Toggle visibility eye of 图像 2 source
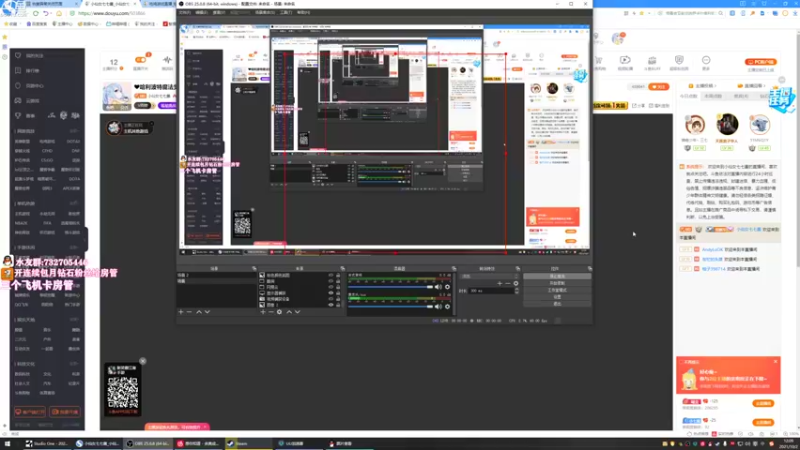This screenshot has width=800, height=450. click(x=331, y=305)
